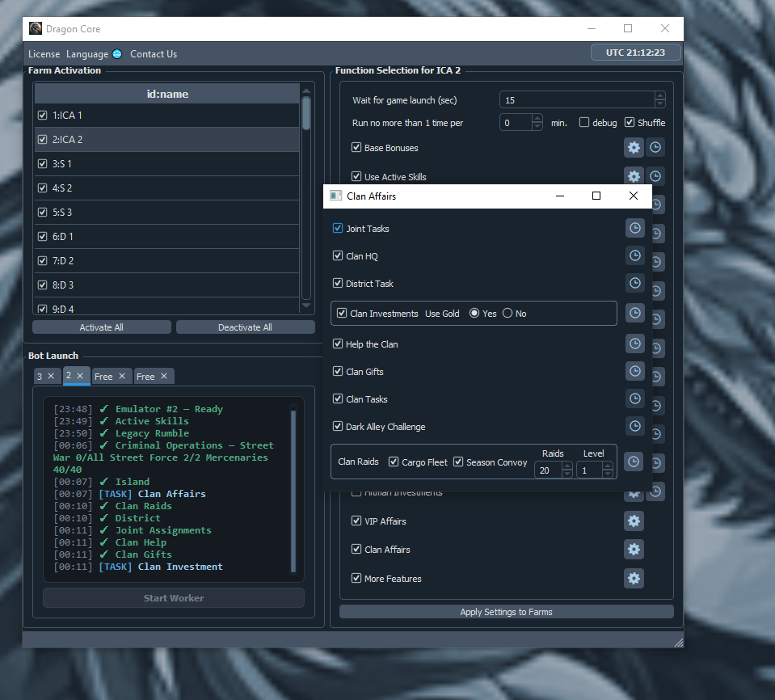Enable the debug checkbox
The image size is (775, 700).
[584, 122]
